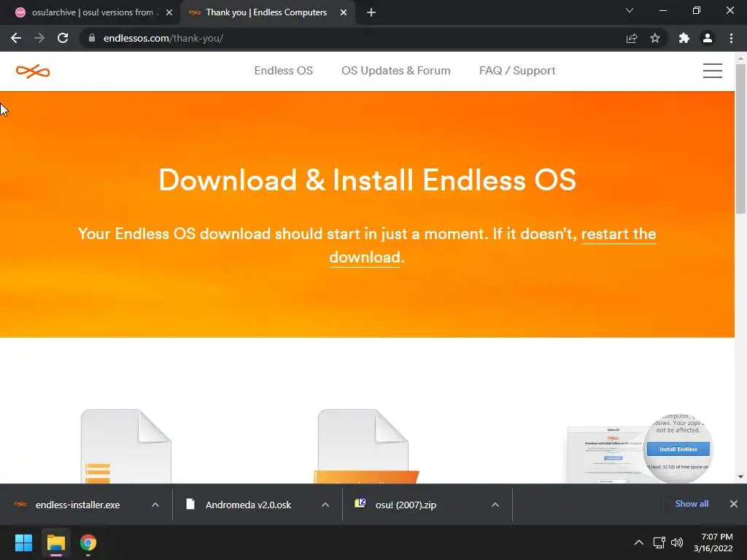Go to FAQ / Support

[517, 71]
